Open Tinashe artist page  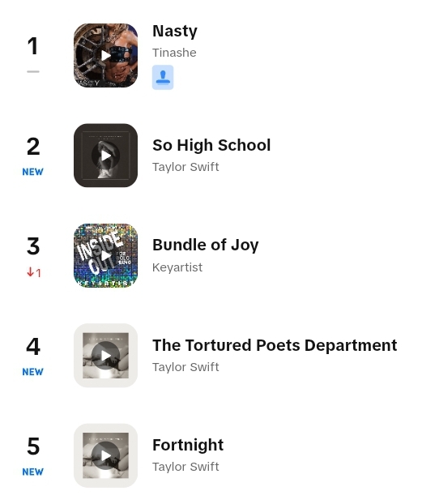click(x=174, y=53)
